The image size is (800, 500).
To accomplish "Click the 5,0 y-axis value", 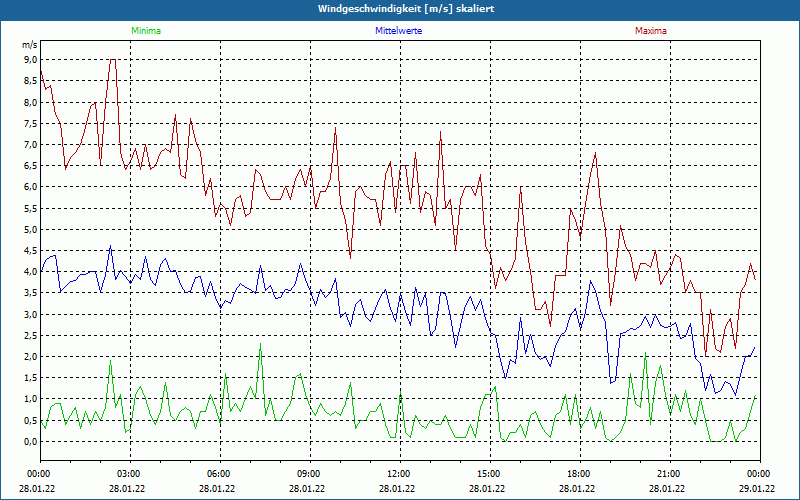I will pos(31,230).
